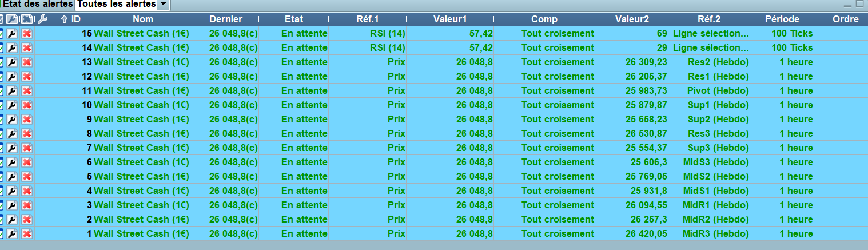
Task: Remove alert 4 with red X icon
Action: coord(26,191)
